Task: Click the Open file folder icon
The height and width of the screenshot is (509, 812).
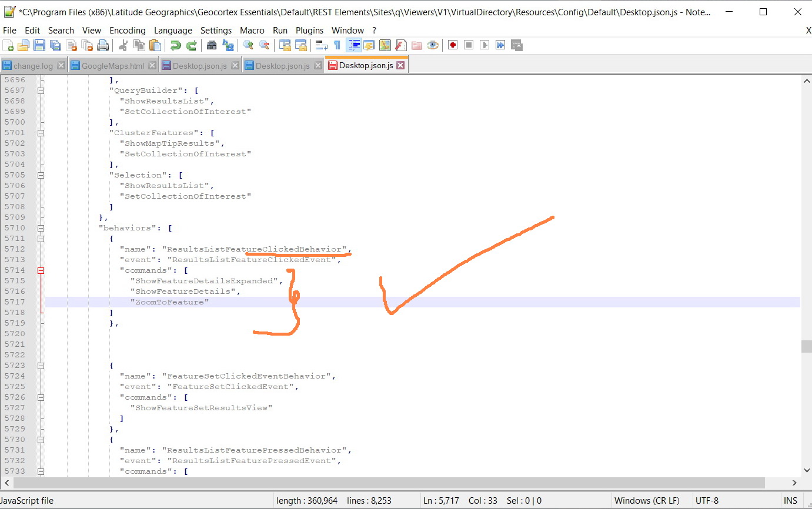Action: click(x=24, y=45)
